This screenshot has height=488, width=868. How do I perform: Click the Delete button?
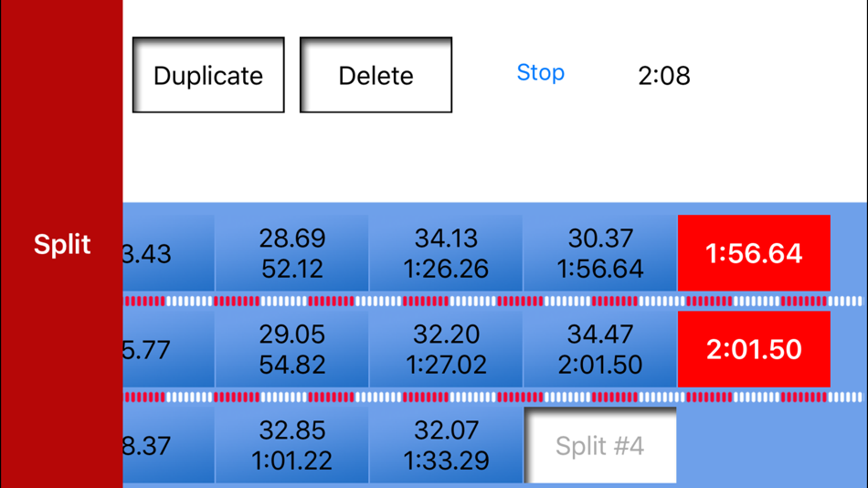[x=376, y=75]
